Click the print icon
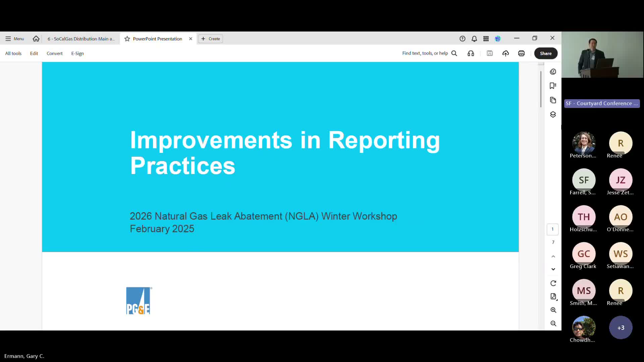Viewport: 644px width, 362px height. click(521, 53)
